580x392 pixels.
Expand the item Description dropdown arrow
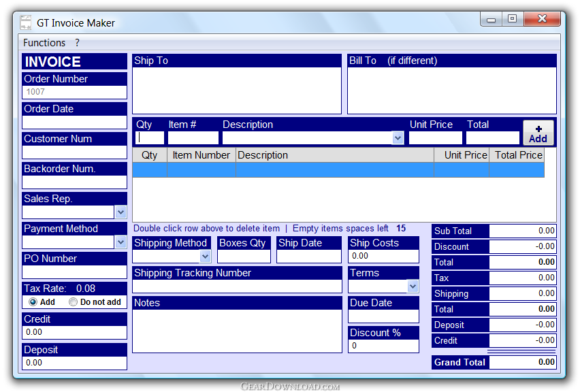[x=398, y=138]
